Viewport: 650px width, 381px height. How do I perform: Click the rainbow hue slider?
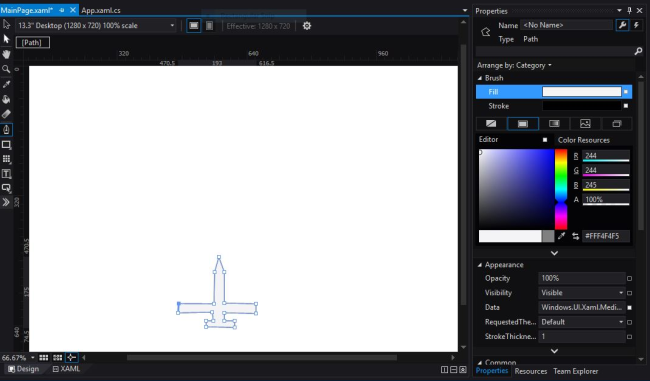[x=561, y=189]
